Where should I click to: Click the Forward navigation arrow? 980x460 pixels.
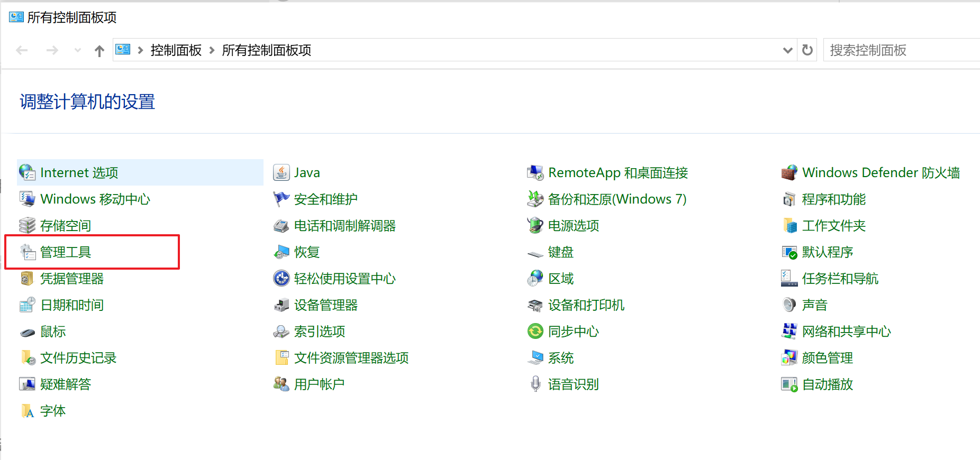click(x=52, y=50)
